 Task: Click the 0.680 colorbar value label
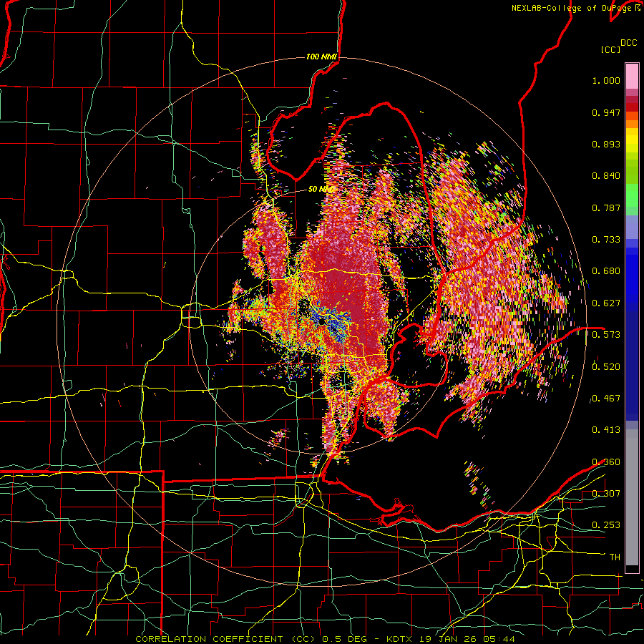pos(606,271)
